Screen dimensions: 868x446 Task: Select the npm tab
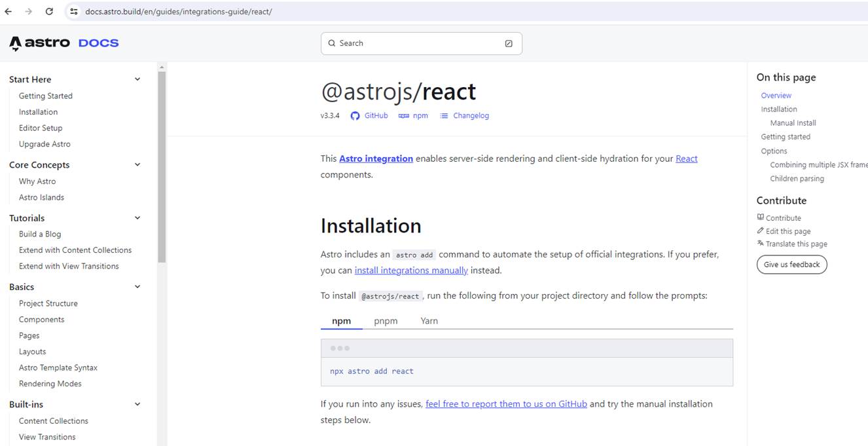342,321
